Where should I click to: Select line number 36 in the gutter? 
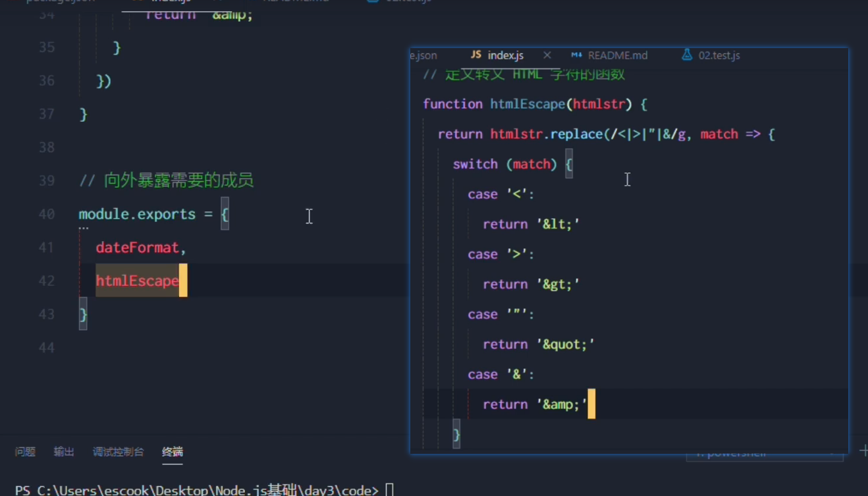click(x=47, y=80)
